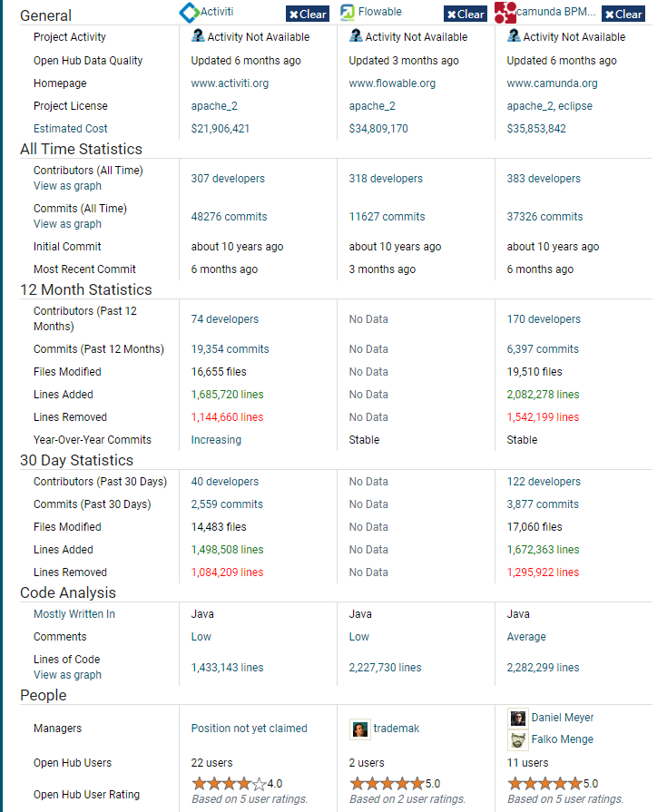
Task: Click the camunda BPM red logo icon
Action: 505,13
